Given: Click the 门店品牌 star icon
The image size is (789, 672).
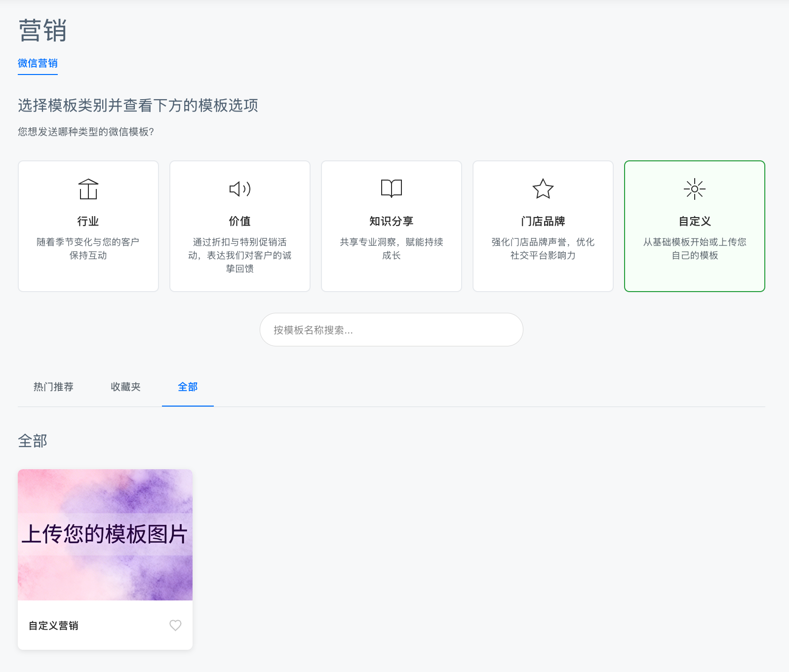Looking at the screenshot, I should 543,188.
